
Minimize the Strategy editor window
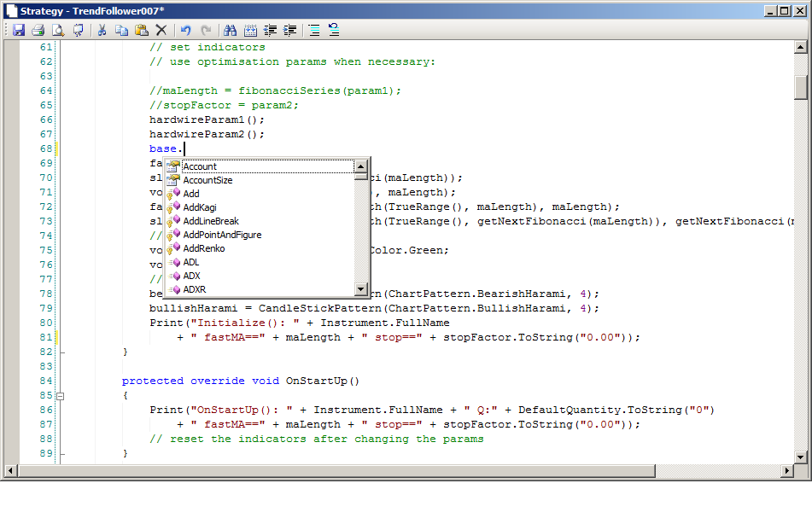point(771,11)
